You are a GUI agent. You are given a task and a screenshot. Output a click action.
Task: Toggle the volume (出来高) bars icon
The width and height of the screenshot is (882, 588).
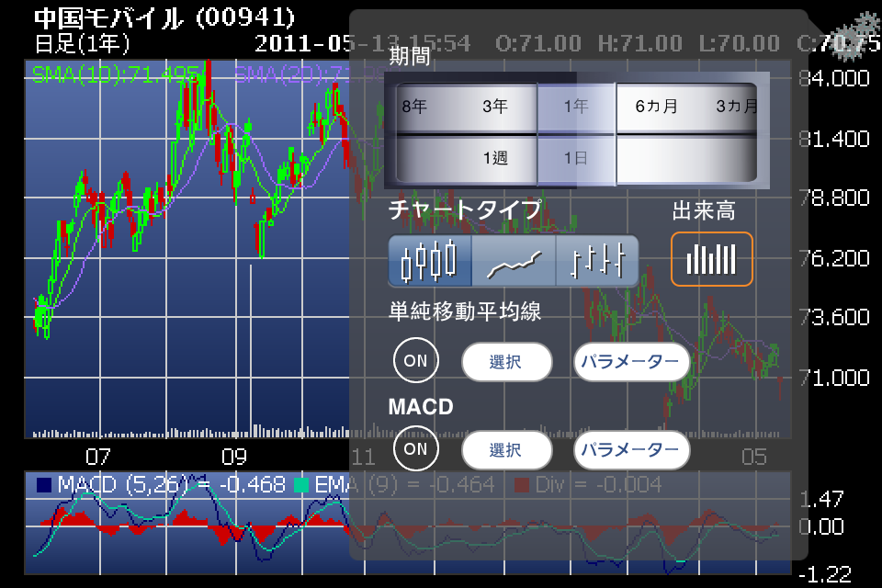coord(711,259)
